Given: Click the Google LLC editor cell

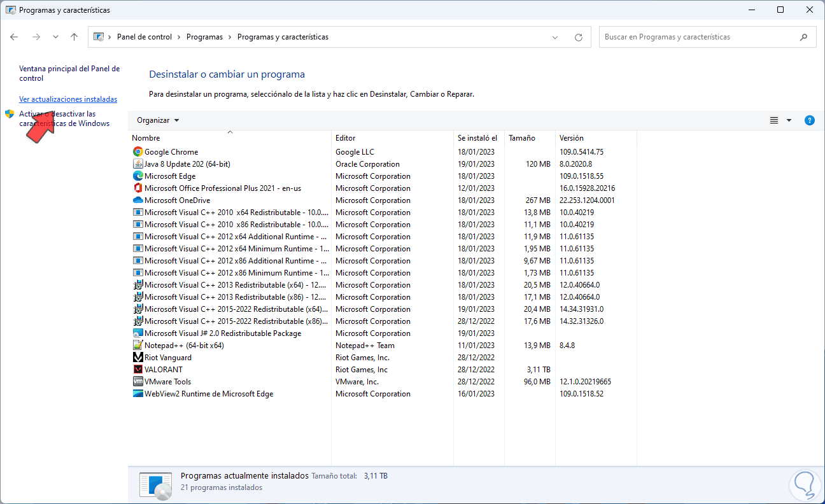Looking at the screenshot, I should pos(355,152).
